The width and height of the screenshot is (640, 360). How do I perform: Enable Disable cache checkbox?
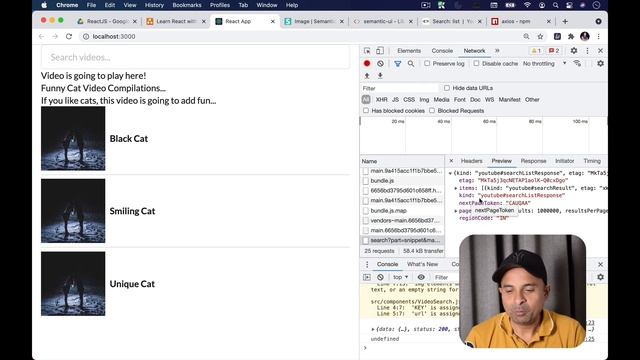pyautogui.click(x=476, y=63)
